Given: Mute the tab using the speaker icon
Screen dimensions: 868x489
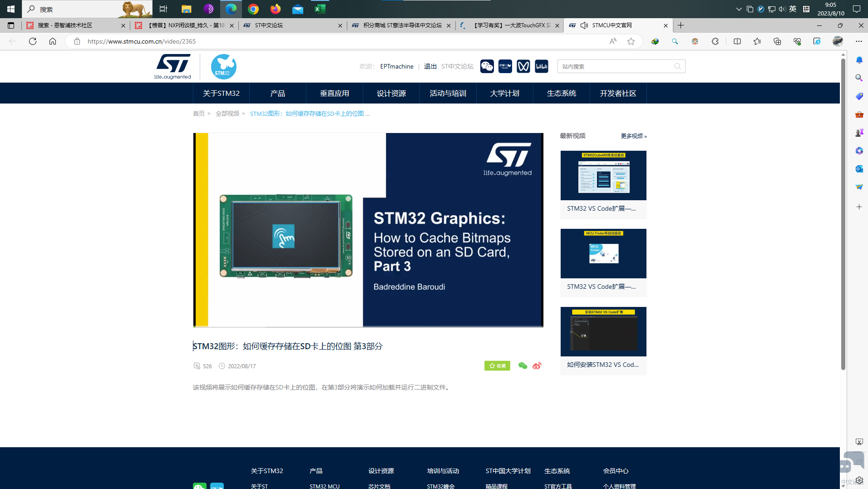Looking at the screenshot, I should point(584,25).
